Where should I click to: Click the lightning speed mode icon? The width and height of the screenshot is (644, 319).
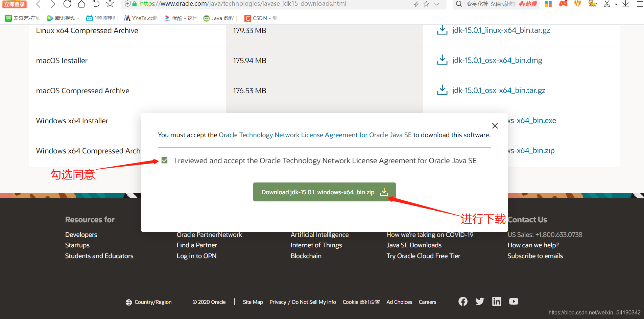click(x=416, y=4)
